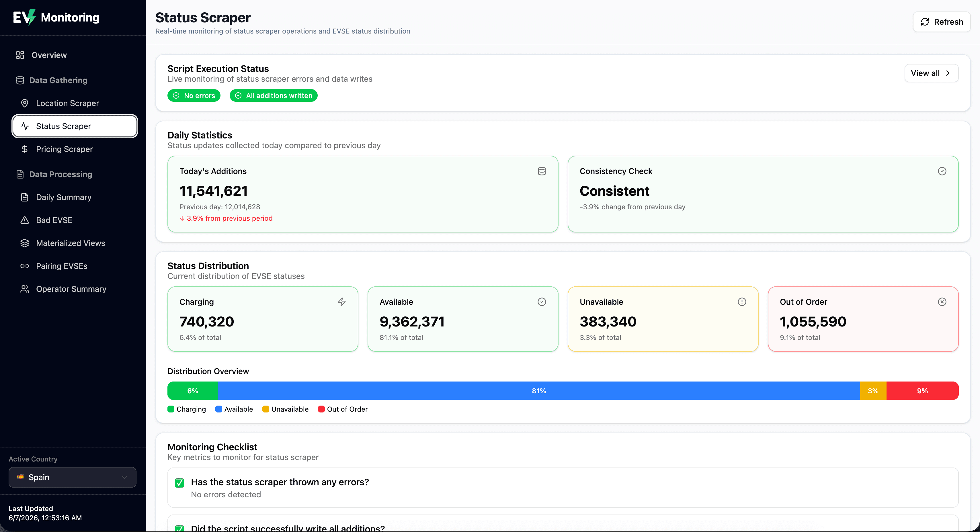Toggle the write all additions checkbox
Image resolution: width=980 pixels, height=532 pixels.
179,529
